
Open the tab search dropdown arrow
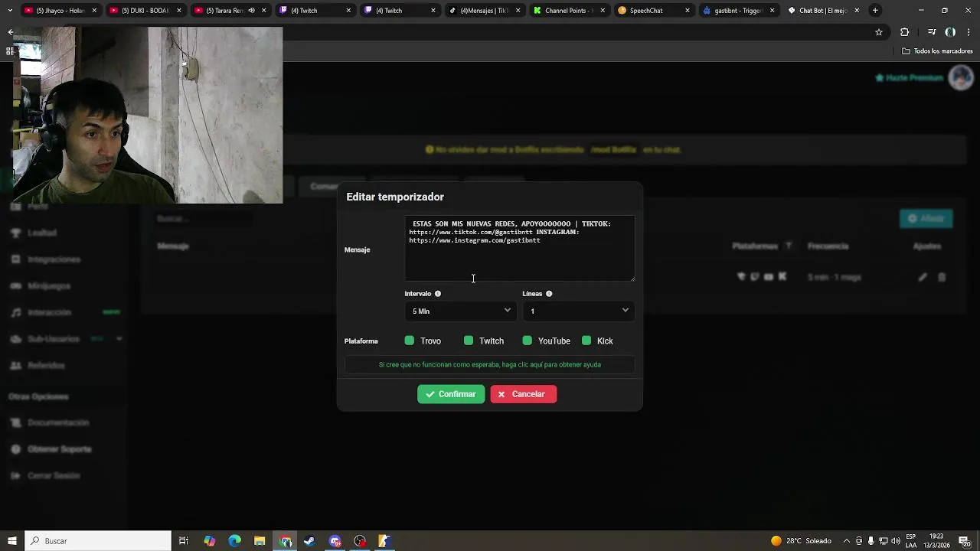(10, 11)
